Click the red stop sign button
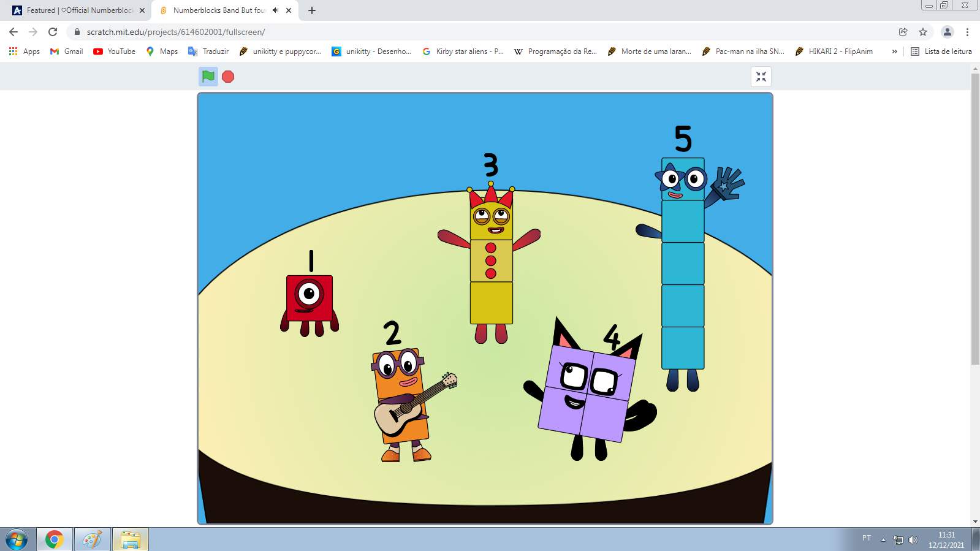 pos(228,77)
